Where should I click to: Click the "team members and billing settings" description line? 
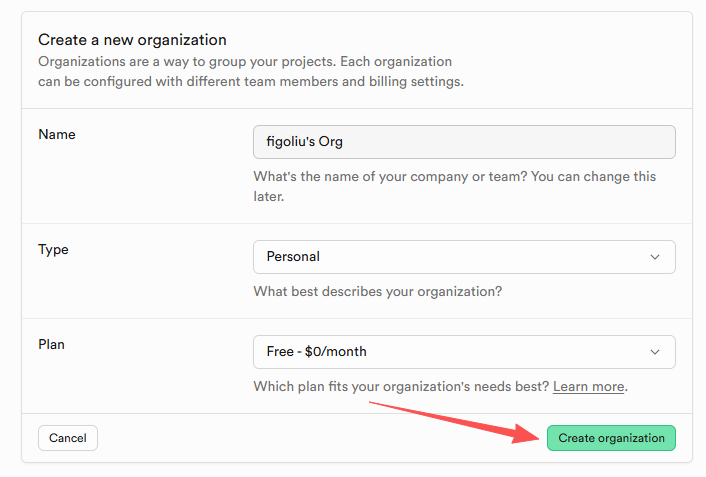coord(251,81)
